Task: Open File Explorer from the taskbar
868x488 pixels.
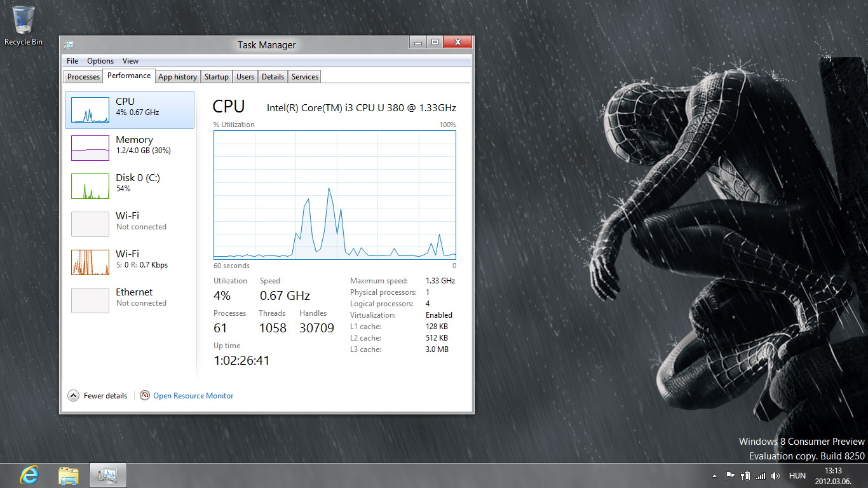Action: coord(68,475)
